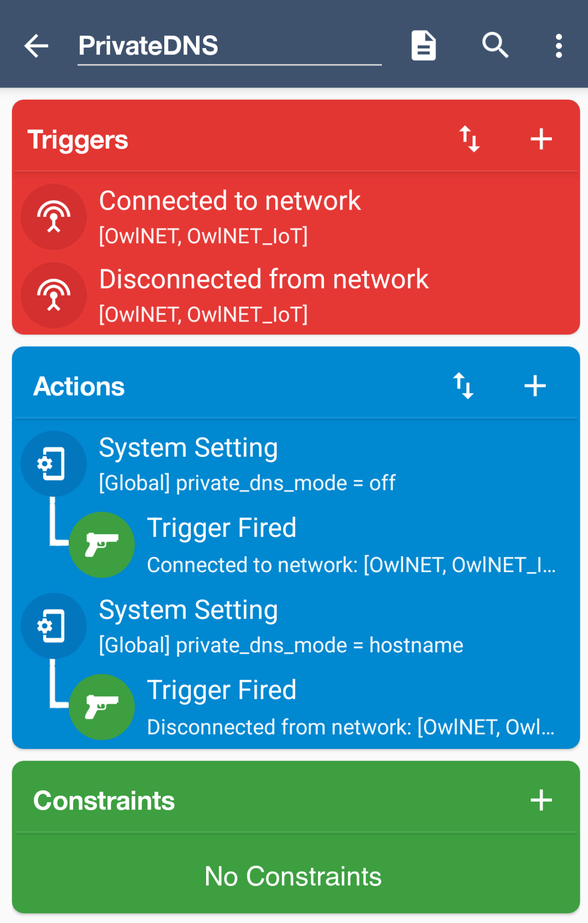
Task: Add a new trigger with plus
Action: pos(541,139)
